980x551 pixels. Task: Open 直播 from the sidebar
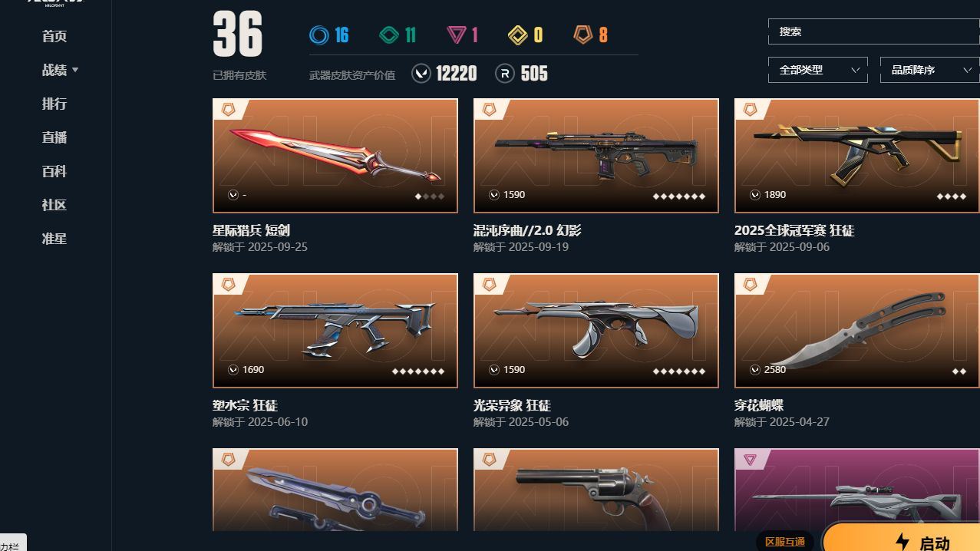[x=54, y=137]
